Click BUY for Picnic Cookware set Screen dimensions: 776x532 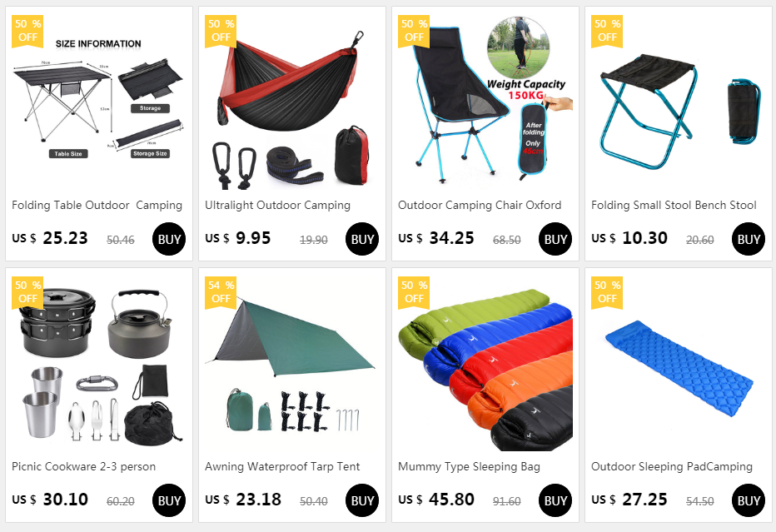169,500
